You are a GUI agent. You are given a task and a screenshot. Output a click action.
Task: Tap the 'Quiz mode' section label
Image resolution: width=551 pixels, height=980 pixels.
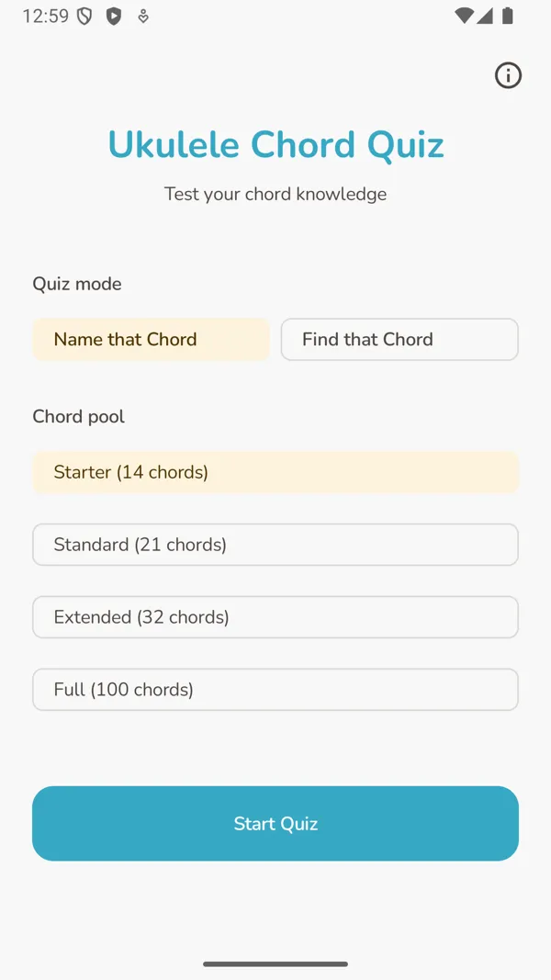[77, 284]
